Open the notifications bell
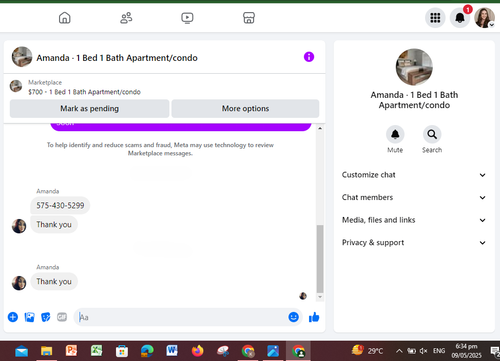 [x=460, y=18]
